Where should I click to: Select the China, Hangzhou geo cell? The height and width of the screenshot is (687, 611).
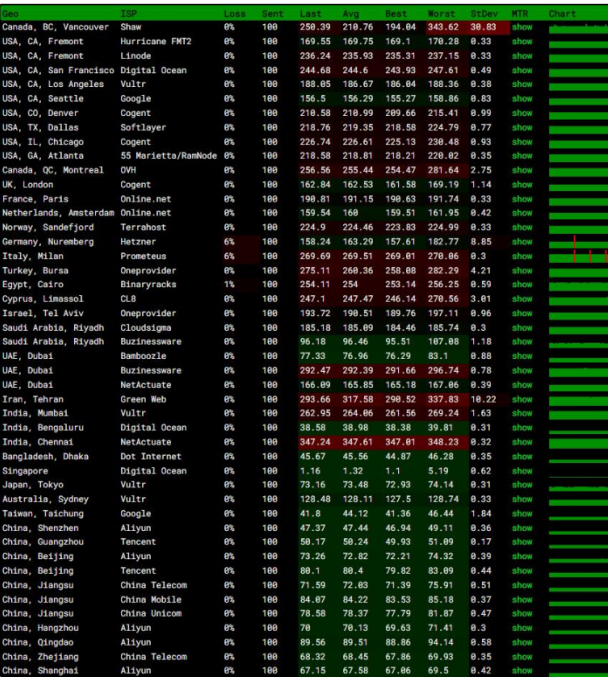[41, 628]
